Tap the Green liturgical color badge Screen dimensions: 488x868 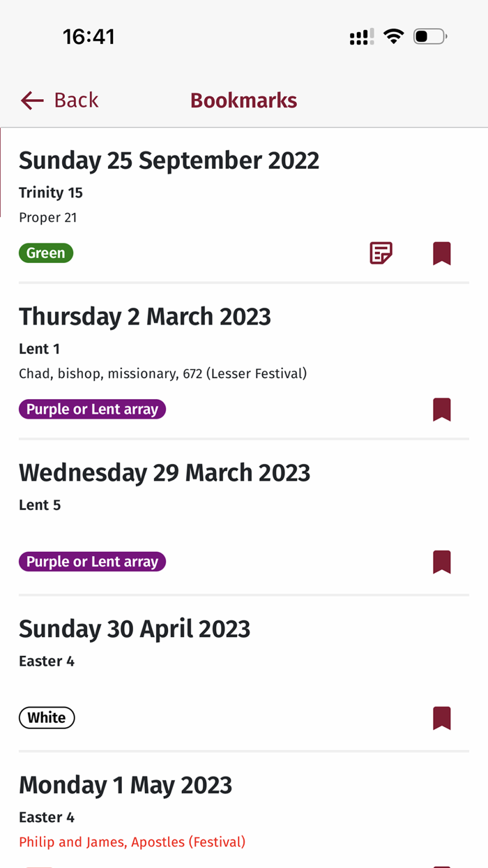click(46, 253)
